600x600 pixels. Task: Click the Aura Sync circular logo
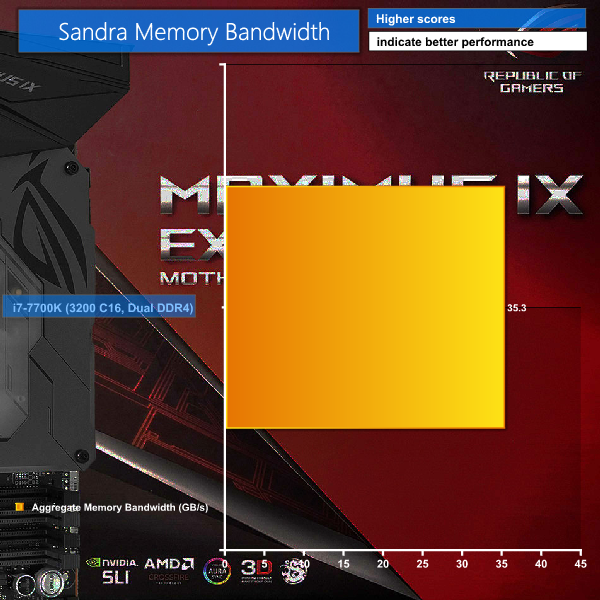pos(217,571)
